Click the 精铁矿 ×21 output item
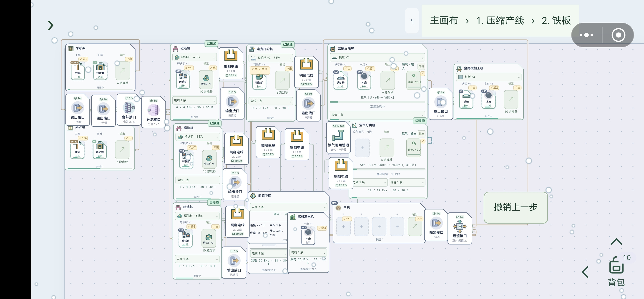The width and height of the screenshot is (644, 299). click(x=209, y=238)
